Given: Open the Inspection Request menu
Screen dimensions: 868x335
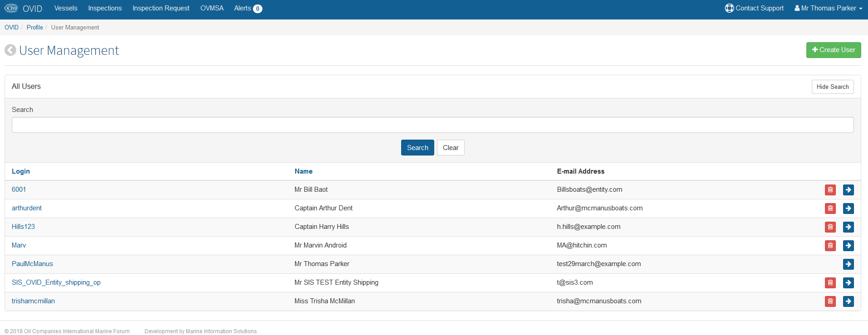Looking at the screenshot, I should (x=161, y=8).
